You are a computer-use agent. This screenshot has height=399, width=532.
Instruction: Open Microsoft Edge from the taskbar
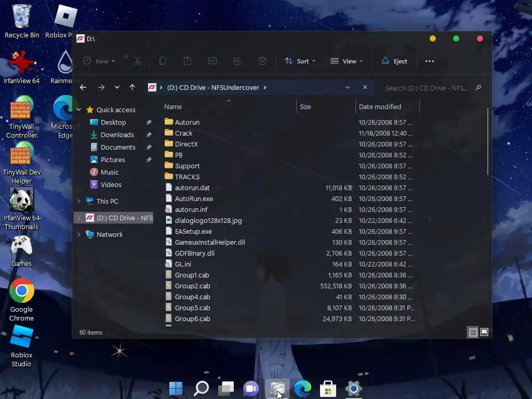pos(303,388)
